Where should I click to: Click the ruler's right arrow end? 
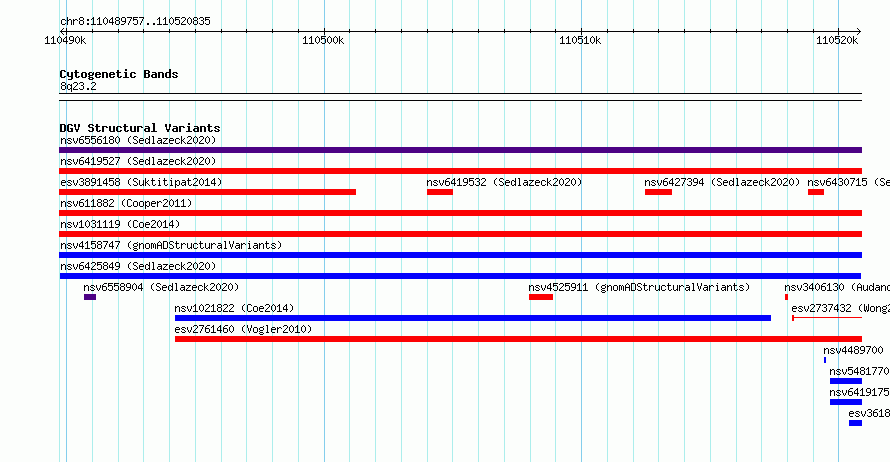click(x=859, y=31)
